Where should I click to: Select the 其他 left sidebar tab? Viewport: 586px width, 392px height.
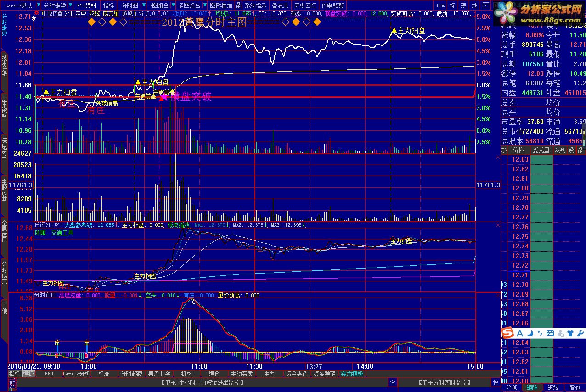pos(4,308)
